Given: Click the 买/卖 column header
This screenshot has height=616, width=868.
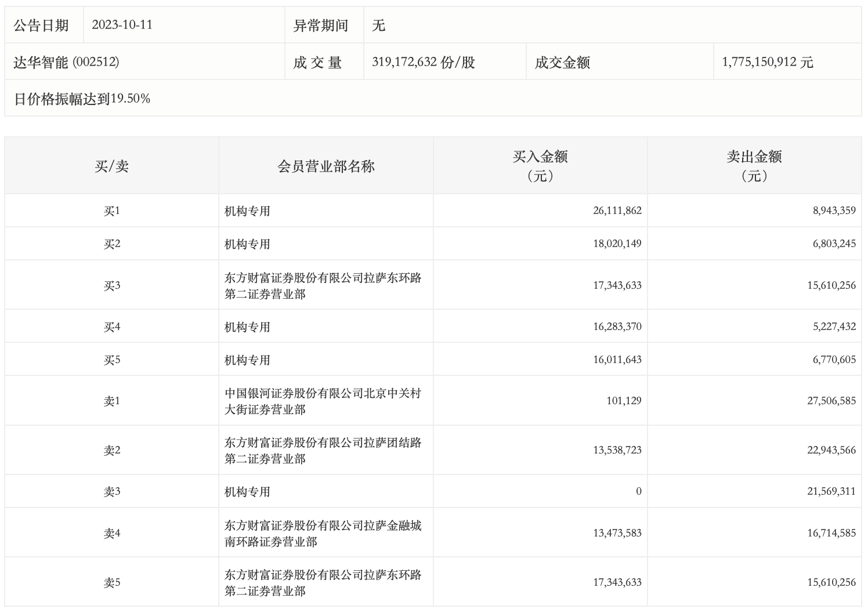Looking at the screenshot, I should pyautogui.click(x=111, y=166).
